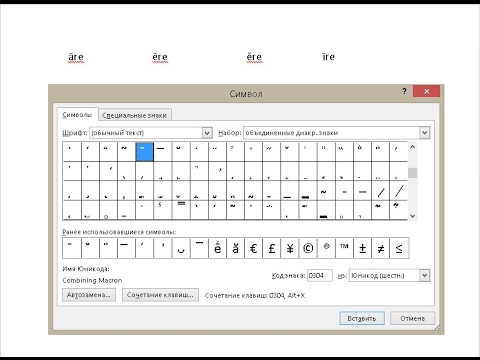This screenshot has width=480, height=360.
Task: Click the scrollbar thumb of the symbol grid
Action: (412, 173)
